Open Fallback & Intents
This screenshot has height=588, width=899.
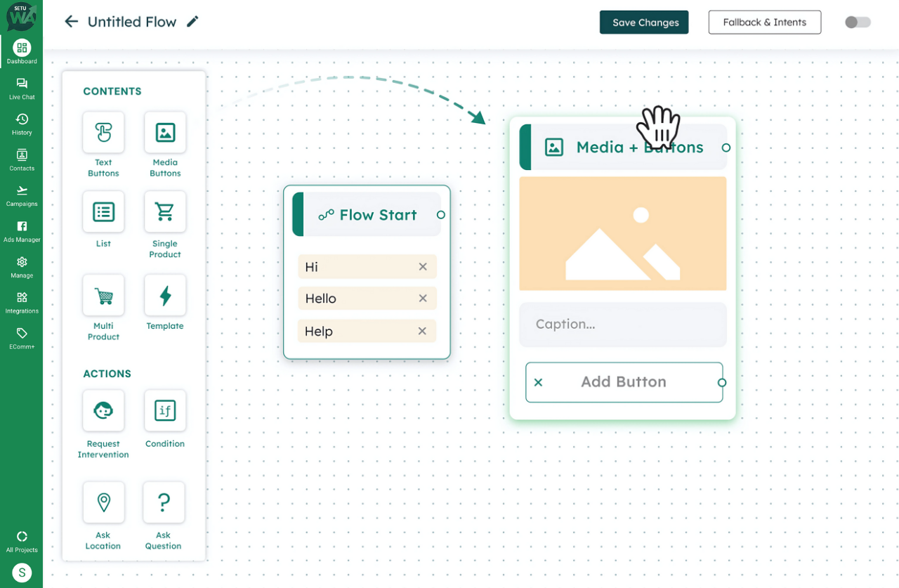765,22
